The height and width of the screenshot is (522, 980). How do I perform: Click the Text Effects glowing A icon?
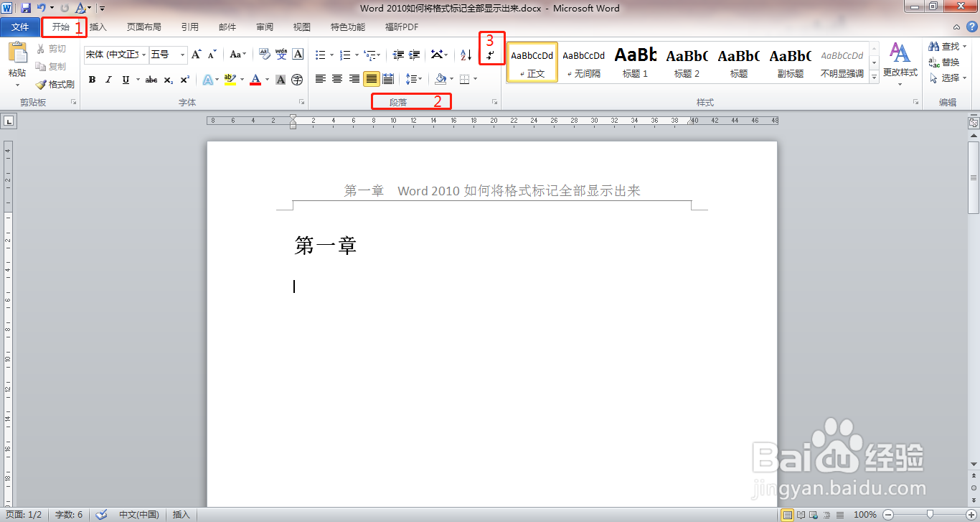(207, 80)
